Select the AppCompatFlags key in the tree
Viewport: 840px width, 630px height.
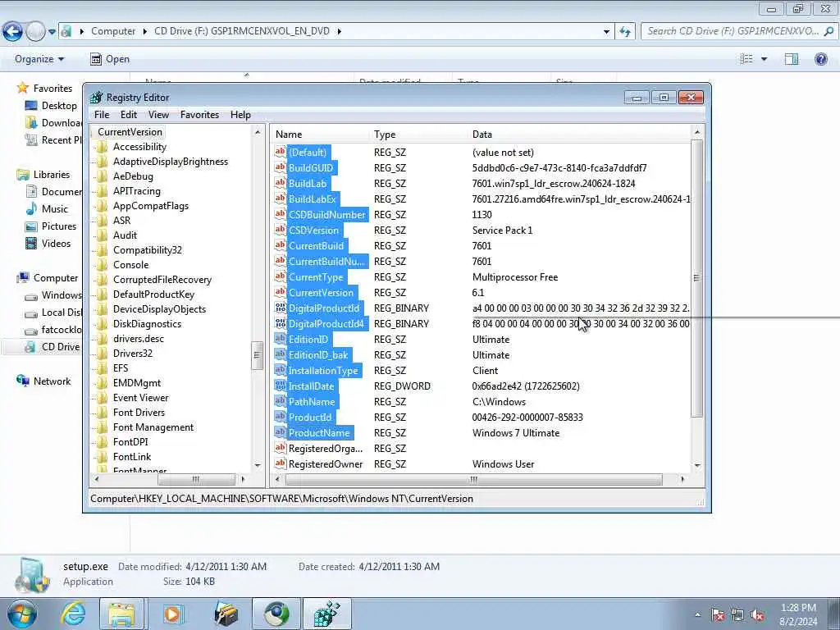pyautogui.click(x=151, y=206)
